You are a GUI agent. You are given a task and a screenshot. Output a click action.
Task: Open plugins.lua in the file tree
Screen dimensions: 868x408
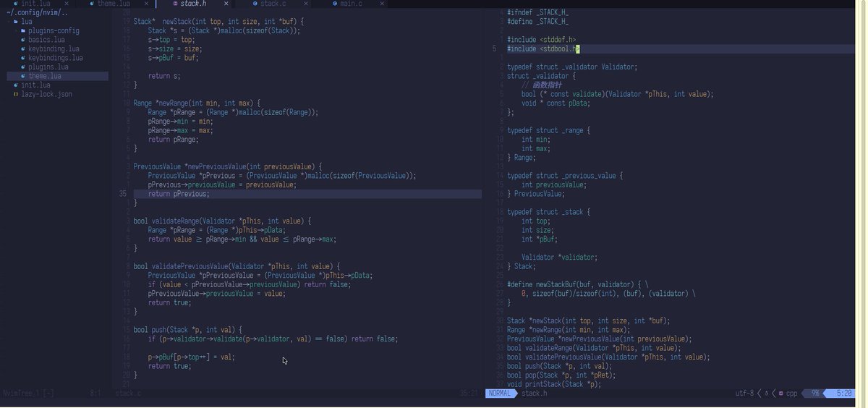[48, 67]
